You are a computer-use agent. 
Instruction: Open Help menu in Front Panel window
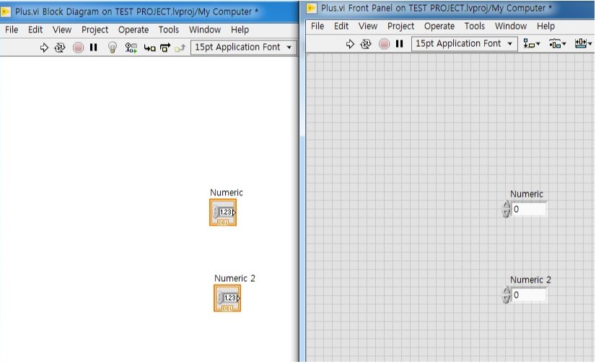(x=545, y=26)
